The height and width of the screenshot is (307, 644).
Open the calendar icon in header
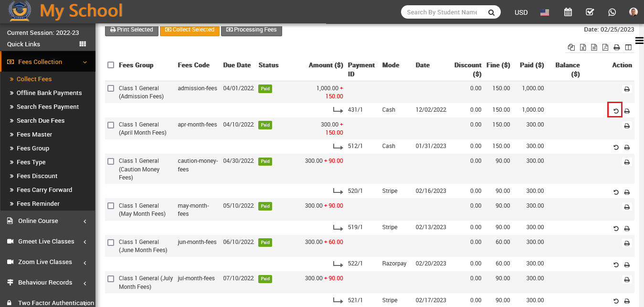(568, 12)
